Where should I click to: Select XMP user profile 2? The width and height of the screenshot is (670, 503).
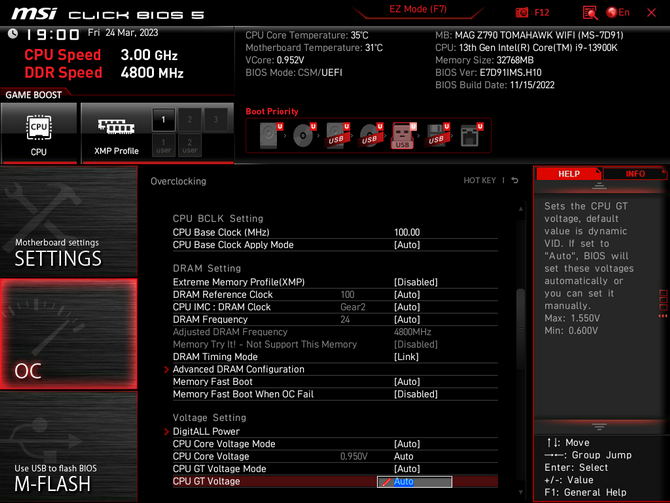click(190, 145)
